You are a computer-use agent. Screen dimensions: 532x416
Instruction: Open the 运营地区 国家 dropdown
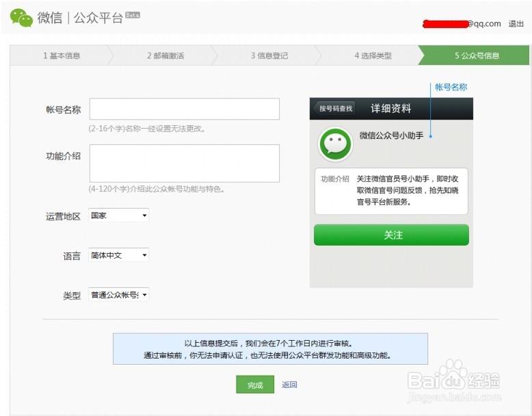click(119, 216)
